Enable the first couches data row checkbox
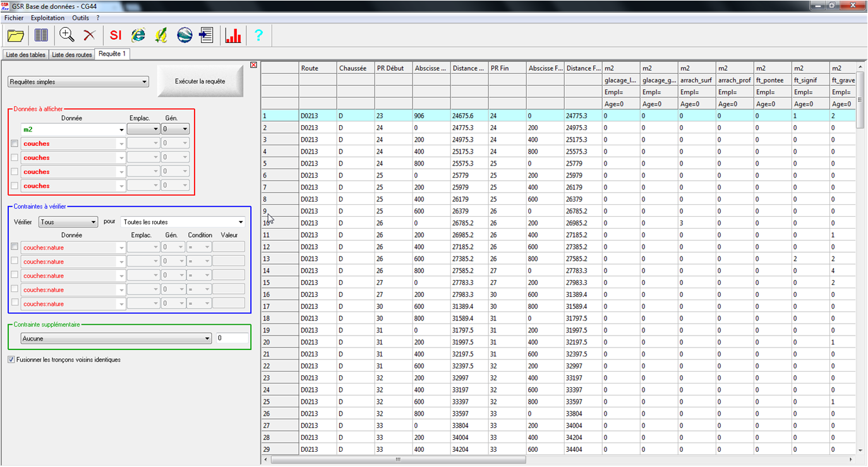 pos(15,143)
